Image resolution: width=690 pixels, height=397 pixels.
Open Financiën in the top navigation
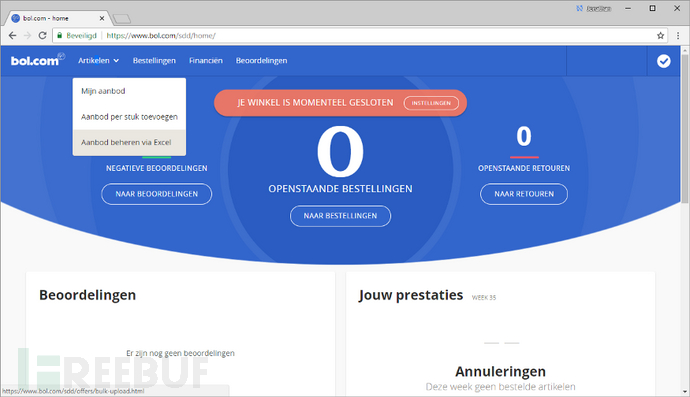206,60
